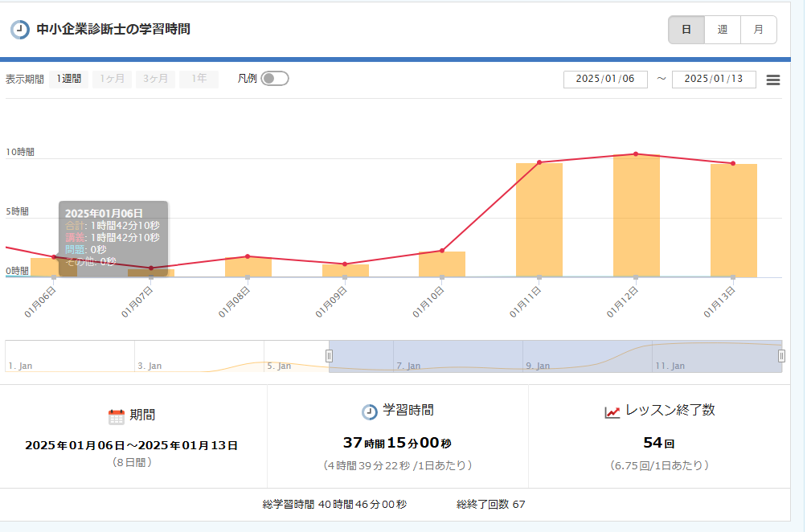The width and height of the screenshot is (807, 532).
Task: Toggle the 凡例 legend switch
Action: click(275, 79)
